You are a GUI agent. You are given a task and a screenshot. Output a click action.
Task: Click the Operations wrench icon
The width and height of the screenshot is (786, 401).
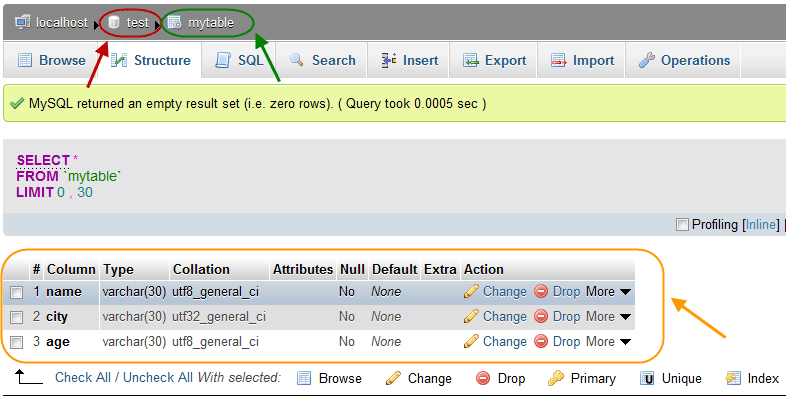click(x=647, y=60)
